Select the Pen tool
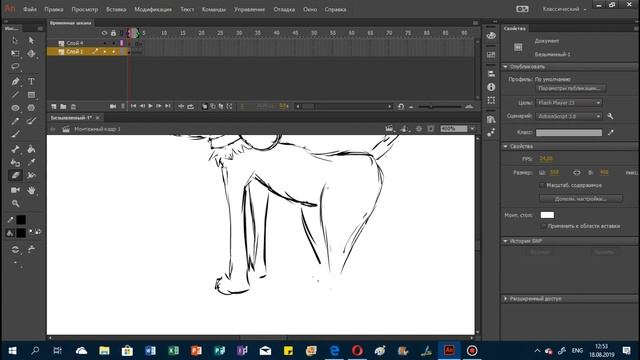The image size is (640, 360). [15, 82]
